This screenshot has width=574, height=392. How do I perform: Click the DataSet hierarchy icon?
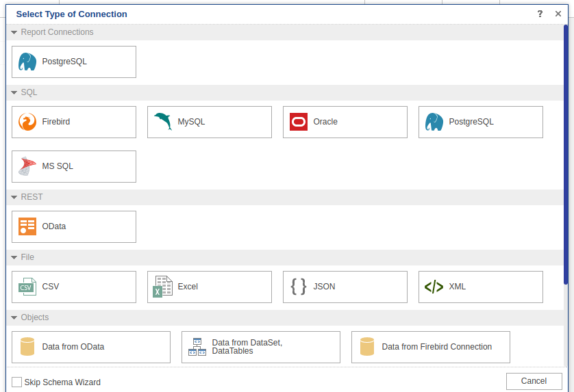tap(197, 347)
